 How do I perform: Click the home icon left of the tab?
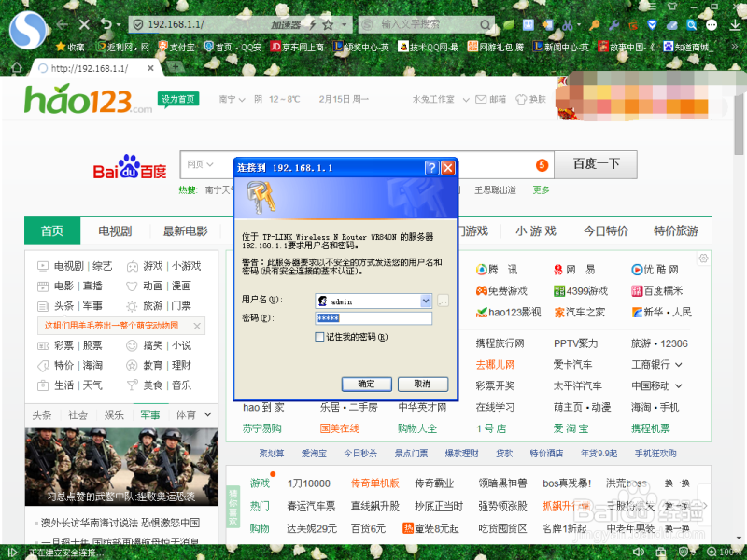(17, 67)
